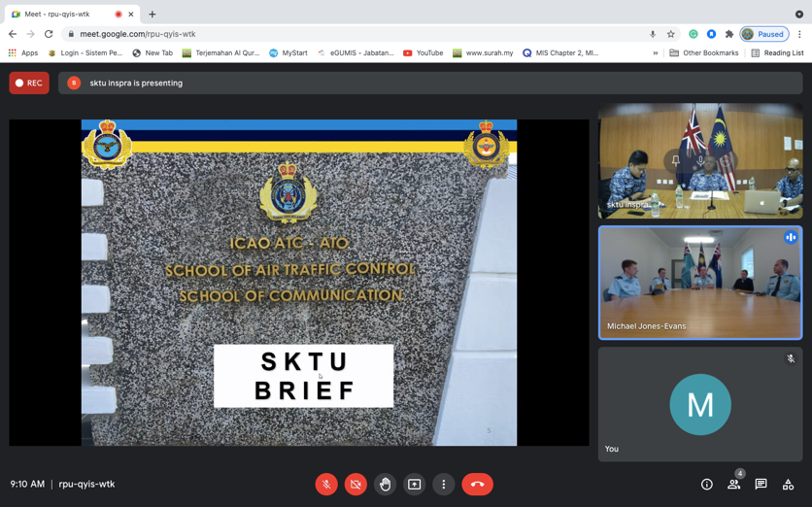The image size is (812, 507).
Task: Open the Other Bookmarks folder
Action: coord(704,52)
